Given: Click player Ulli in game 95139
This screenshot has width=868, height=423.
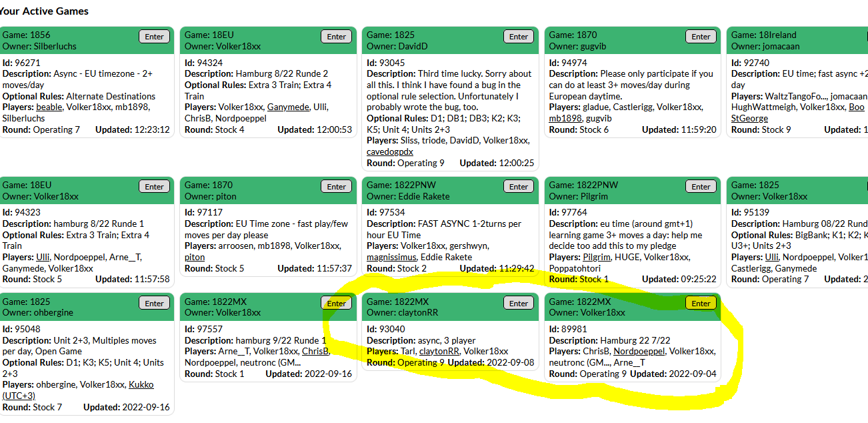Looking at the screenshot, I should coord(771,258).
